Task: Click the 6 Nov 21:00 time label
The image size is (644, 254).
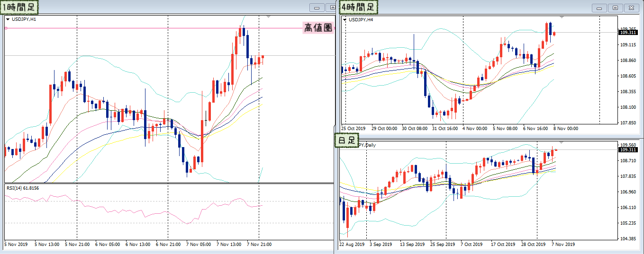Action: tap(168, 245)
